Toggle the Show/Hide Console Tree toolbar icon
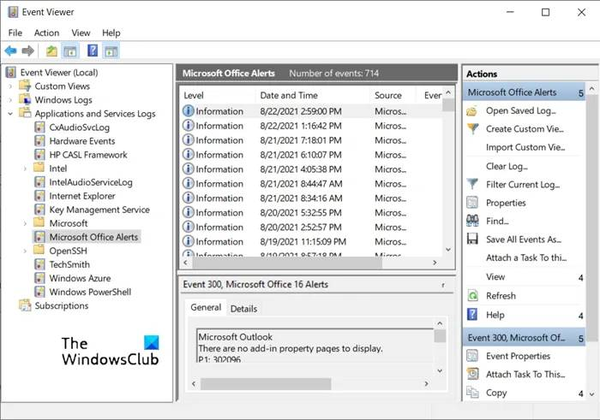Screen dimensions: 600x420 pyautogui.click(x=70, y=51)
